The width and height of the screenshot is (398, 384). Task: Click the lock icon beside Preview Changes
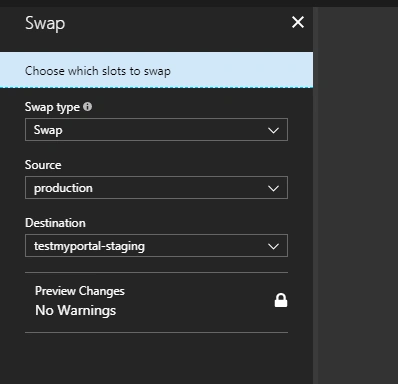tap(281, 300)
